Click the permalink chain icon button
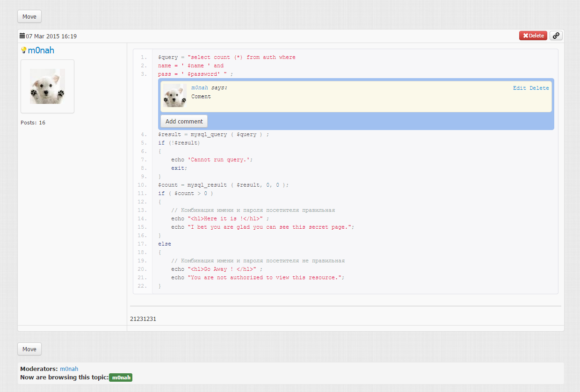 click(556, 36)
